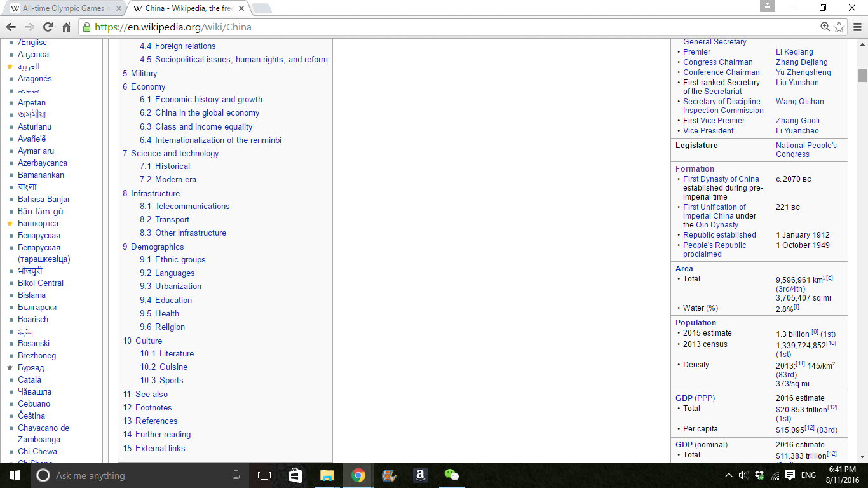Jump to section 6.2 China in the global economy
The image size is (868, 488).
[x=207, y=113]
